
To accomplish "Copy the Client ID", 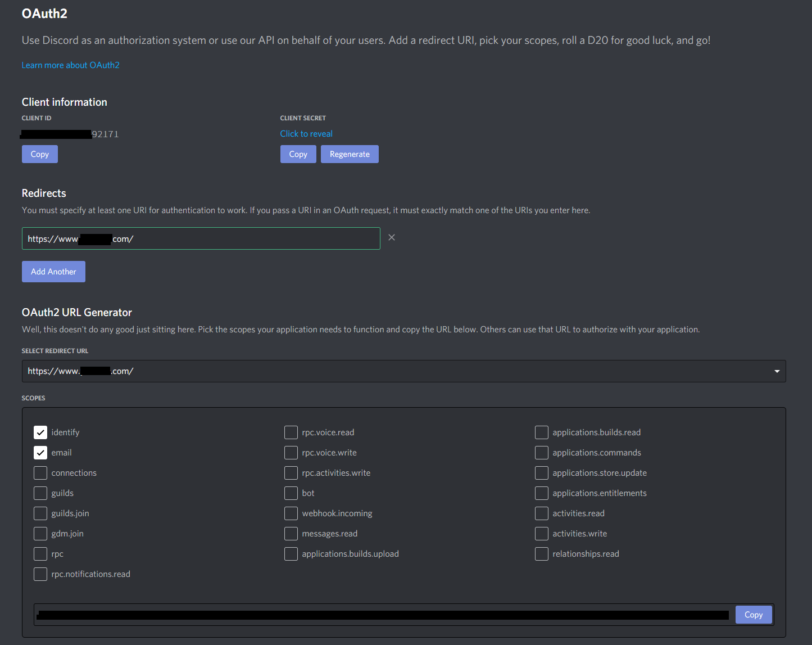I will (x=39, y=154).
